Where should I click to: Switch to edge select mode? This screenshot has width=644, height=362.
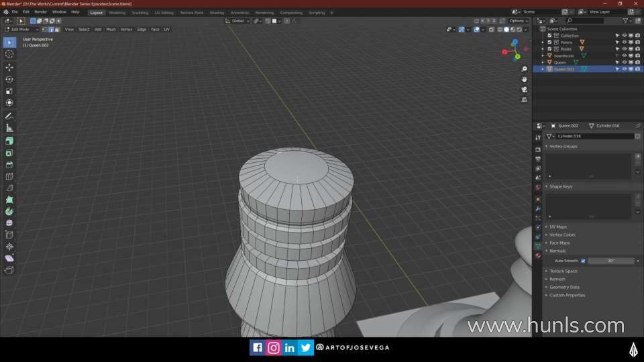pyautogui.click(x=51, y=29)
